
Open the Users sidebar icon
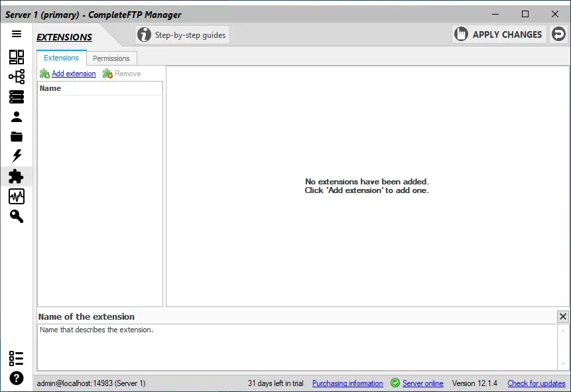point(17,117)
